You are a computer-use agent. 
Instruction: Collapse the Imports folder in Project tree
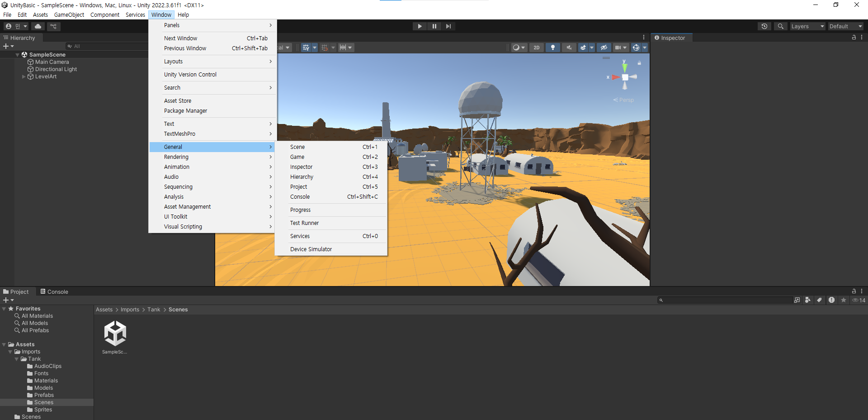click(10, 352)
